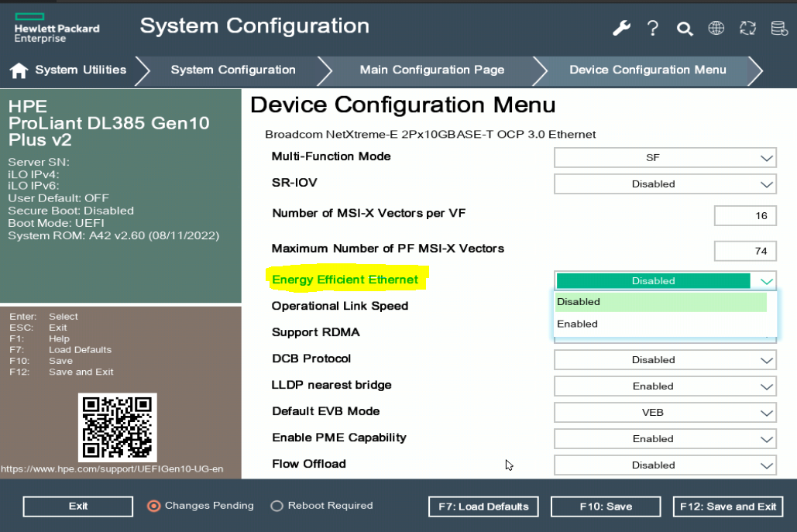Viewport: 797px width, 532px height.
Task: Click the circular refresh/reboot icon
Action: [747, 28]
